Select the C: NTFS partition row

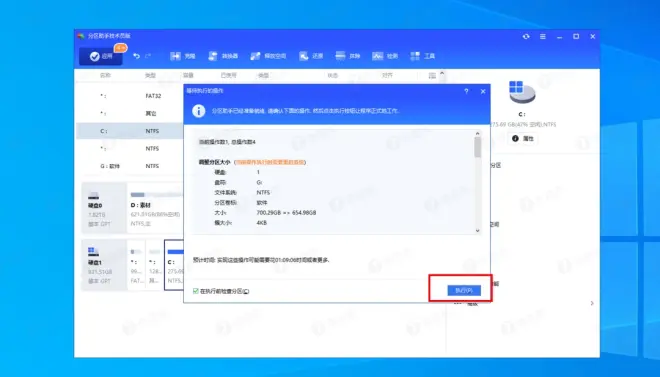pyautogui.click(x=130, y=131)
